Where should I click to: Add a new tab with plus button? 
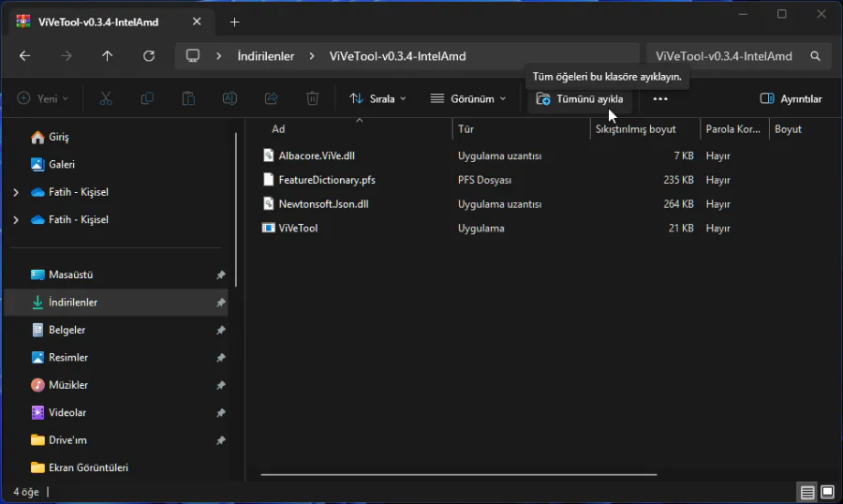coord(234,22)
